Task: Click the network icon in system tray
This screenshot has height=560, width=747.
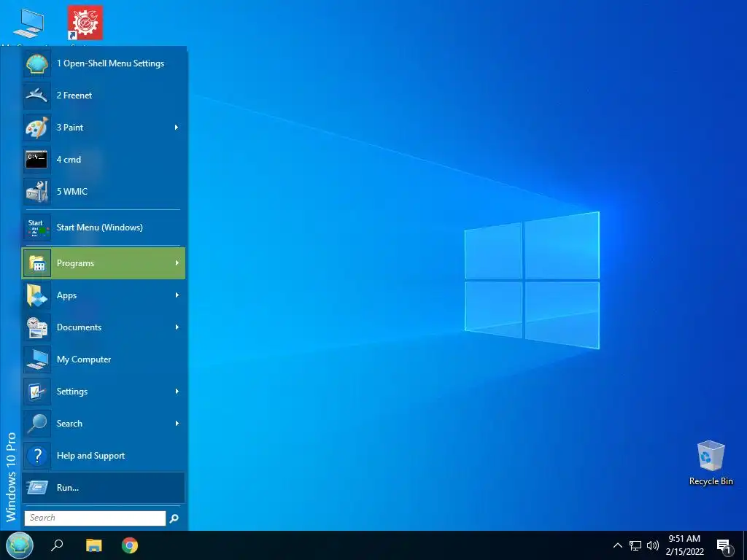Action: click(x=635, y=545)
